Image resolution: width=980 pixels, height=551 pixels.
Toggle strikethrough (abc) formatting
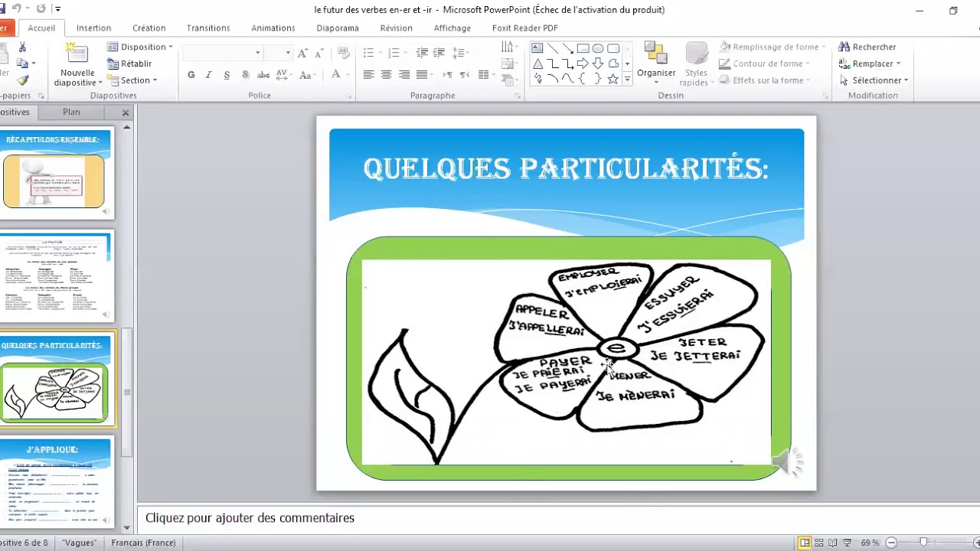[263, 75]
